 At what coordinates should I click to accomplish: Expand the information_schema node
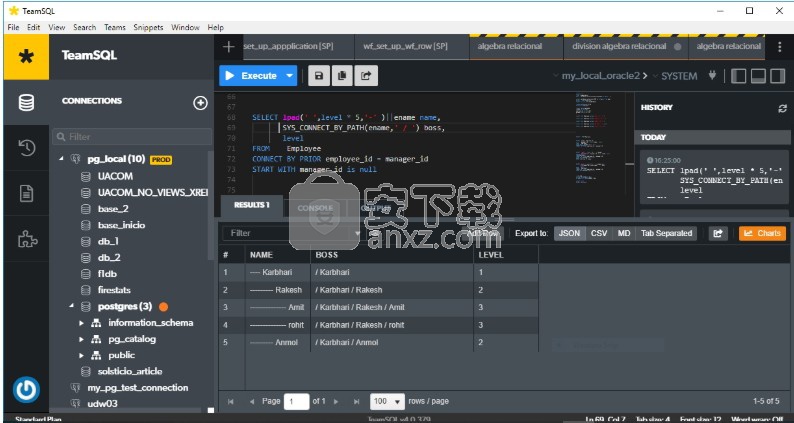pos(81,323)
